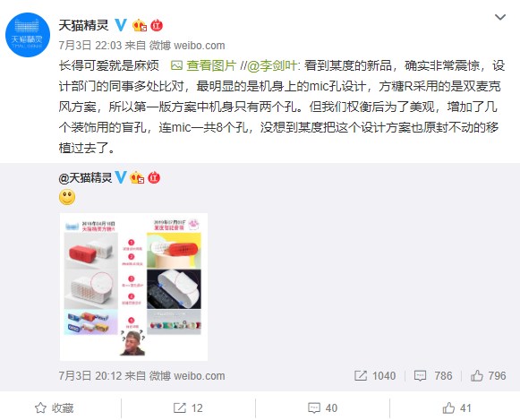Click the crown membership badge by the author name
The image size is (520, 420).
click(140, 25)
